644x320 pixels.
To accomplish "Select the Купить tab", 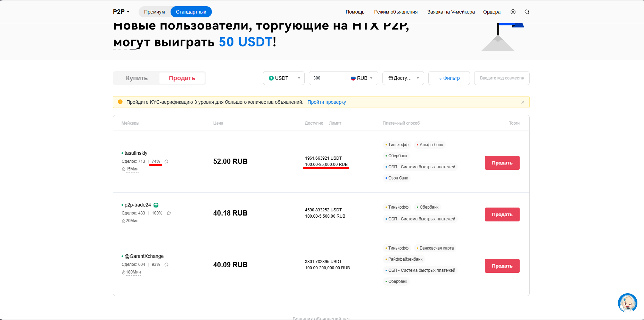I will point(137,78).
